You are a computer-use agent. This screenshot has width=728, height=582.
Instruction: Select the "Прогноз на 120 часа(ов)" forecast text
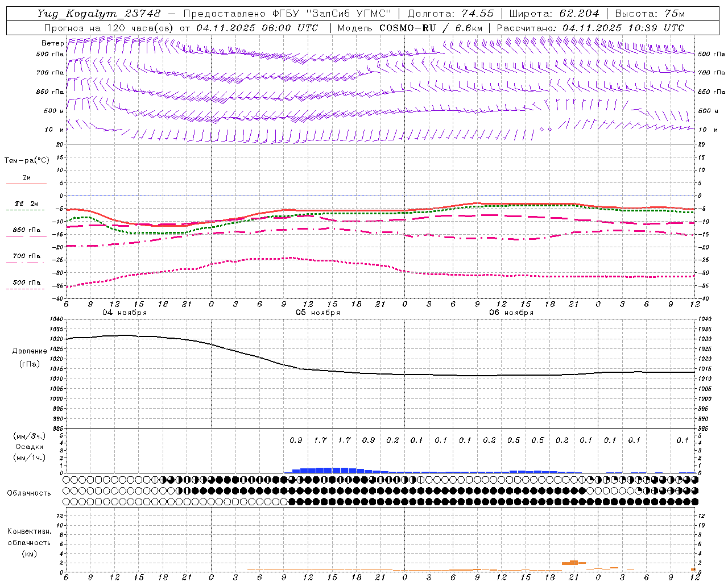[x=109, y=28]
